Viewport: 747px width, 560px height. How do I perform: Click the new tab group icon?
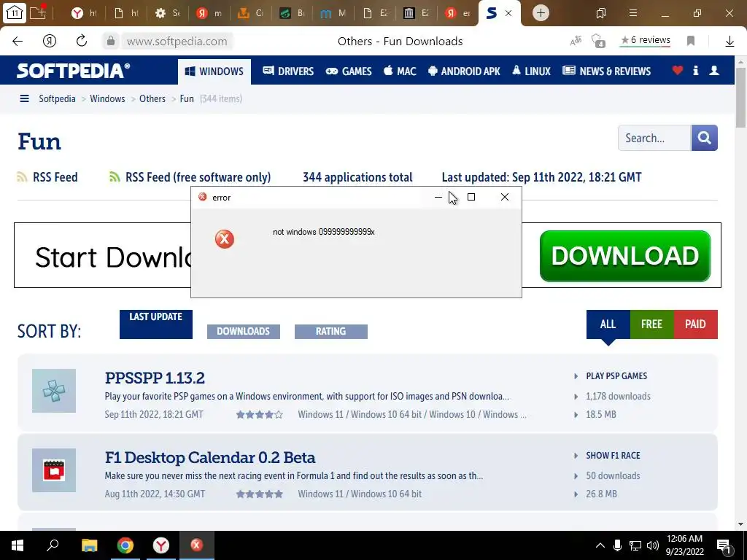point(38,12)
